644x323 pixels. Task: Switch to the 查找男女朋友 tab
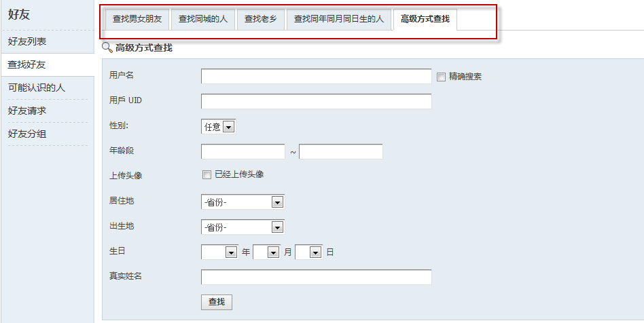tap(137, 19)
